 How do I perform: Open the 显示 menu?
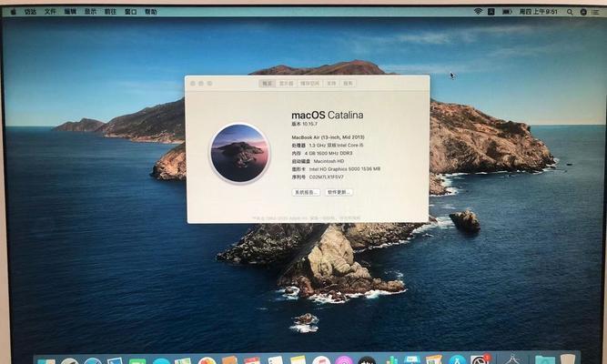click(90, 12)
